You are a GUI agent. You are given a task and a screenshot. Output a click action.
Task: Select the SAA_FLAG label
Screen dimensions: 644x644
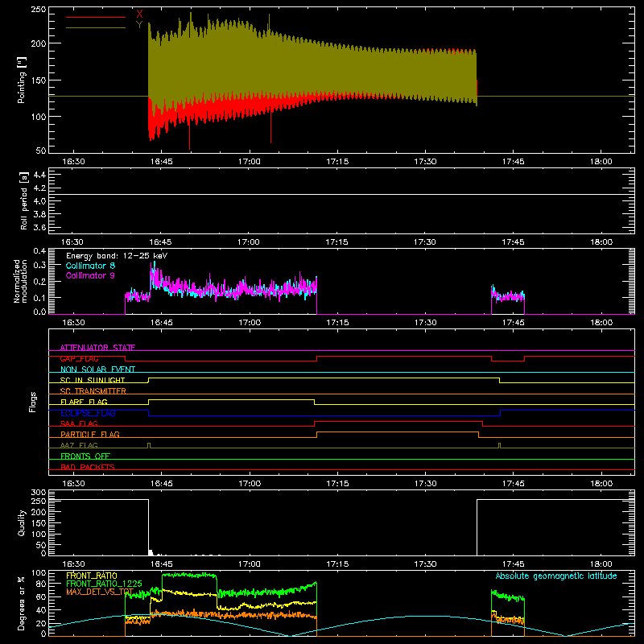click(x=79, y=423)
